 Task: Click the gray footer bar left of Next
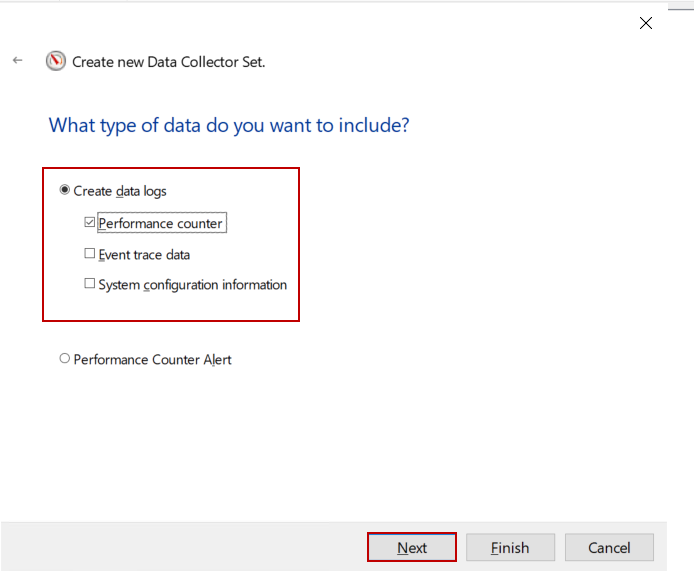(180, 546)
